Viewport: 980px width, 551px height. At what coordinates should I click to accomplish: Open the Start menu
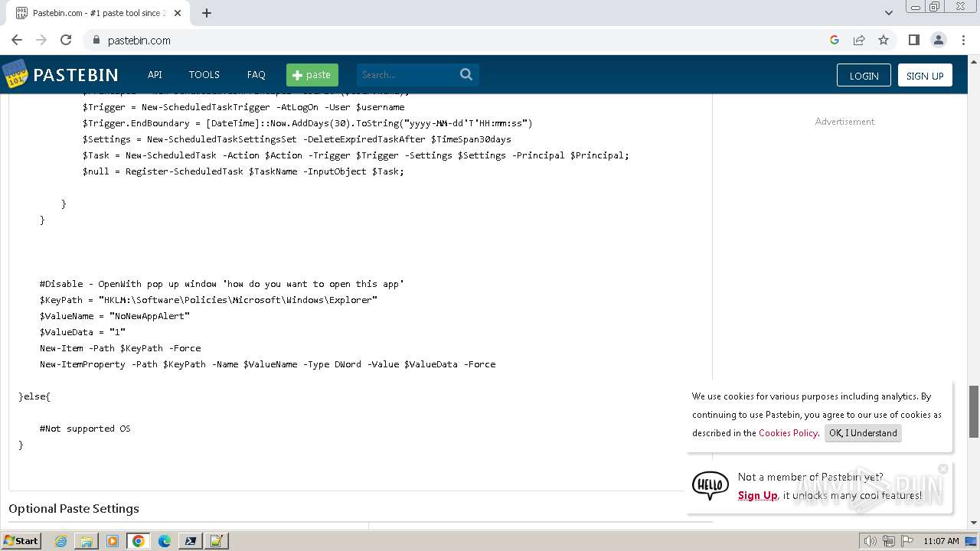(21, 541)
